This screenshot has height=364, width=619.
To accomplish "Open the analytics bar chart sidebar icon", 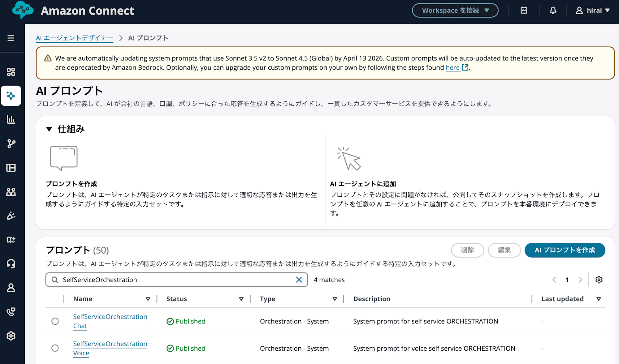I will [11, 120].
